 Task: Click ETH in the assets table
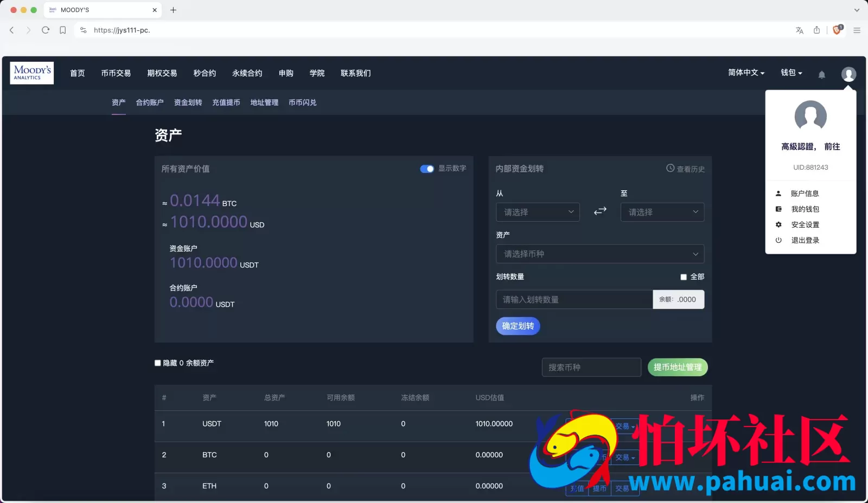[209, 486]
